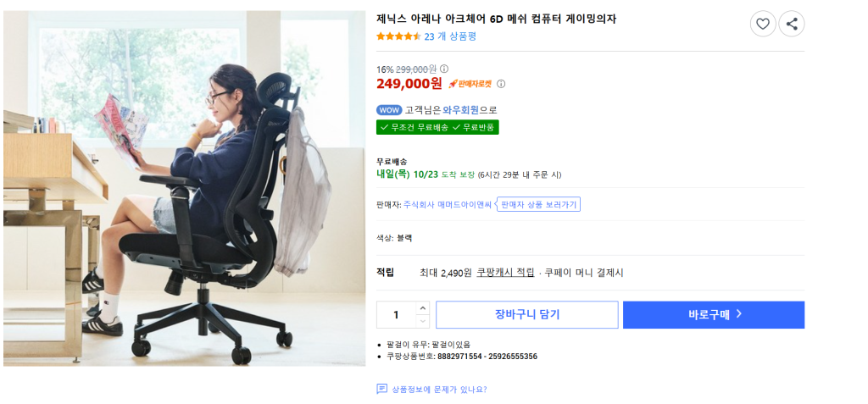
Task: Click the 판매자로켓 rocket badge
Action: point(470,84)
